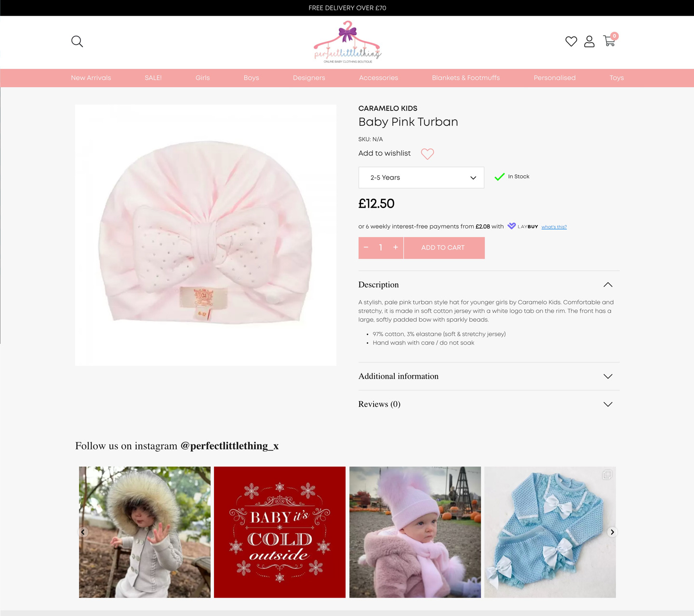Open the search magnifier icon
This screenshot has width=694, height=616.
click(x=77, y=41)
